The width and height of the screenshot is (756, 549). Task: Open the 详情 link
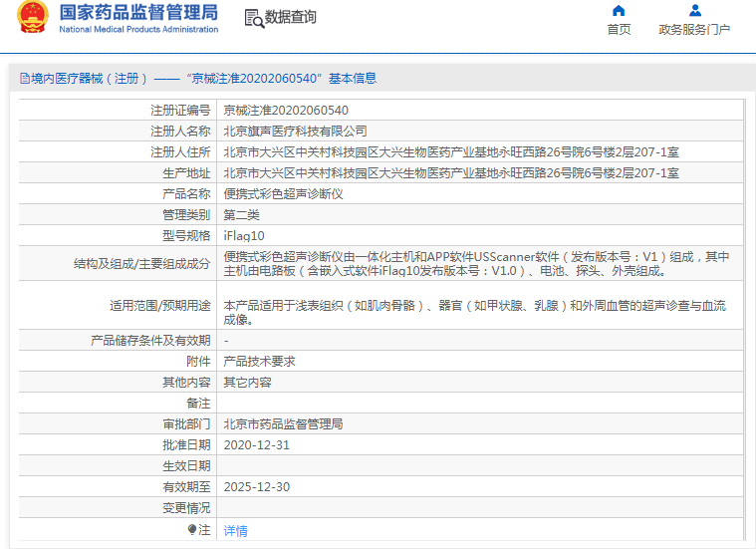coord(236,531)
